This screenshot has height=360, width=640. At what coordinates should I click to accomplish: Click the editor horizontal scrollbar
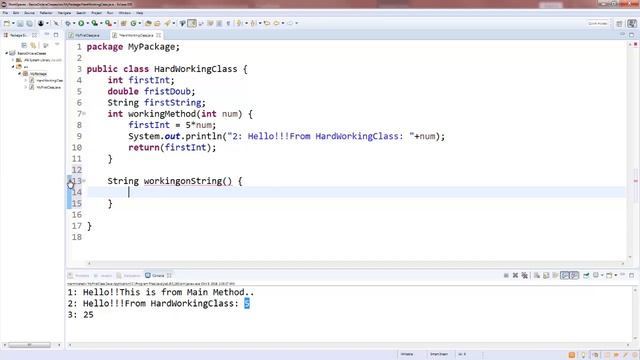356,263
